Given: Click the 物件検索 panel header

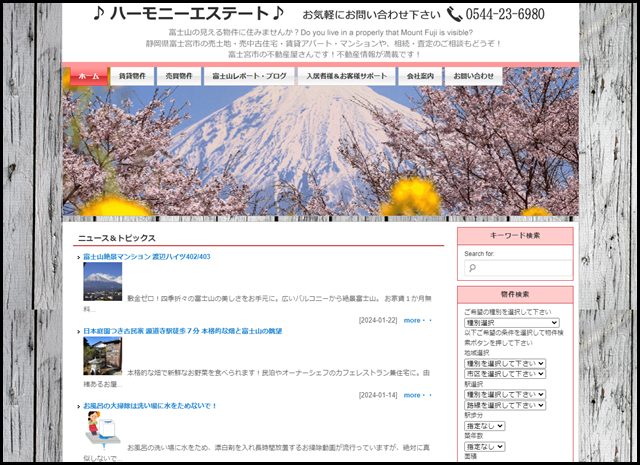Looking at the screenshot, I should (x=515, y=294).
